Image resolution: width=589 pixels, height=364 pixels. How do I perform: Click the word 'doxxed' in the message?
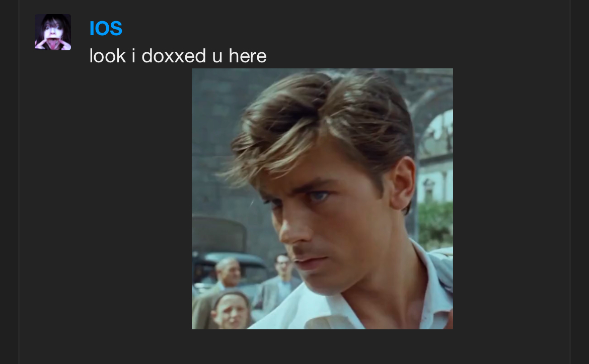(x=174, y=56)
